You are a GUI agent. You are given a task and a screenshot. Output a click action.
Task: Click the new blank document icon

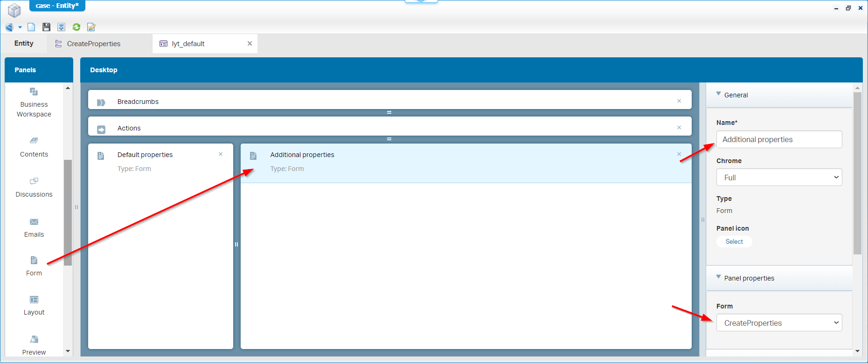pyautogui.click(x=31, y=27)
